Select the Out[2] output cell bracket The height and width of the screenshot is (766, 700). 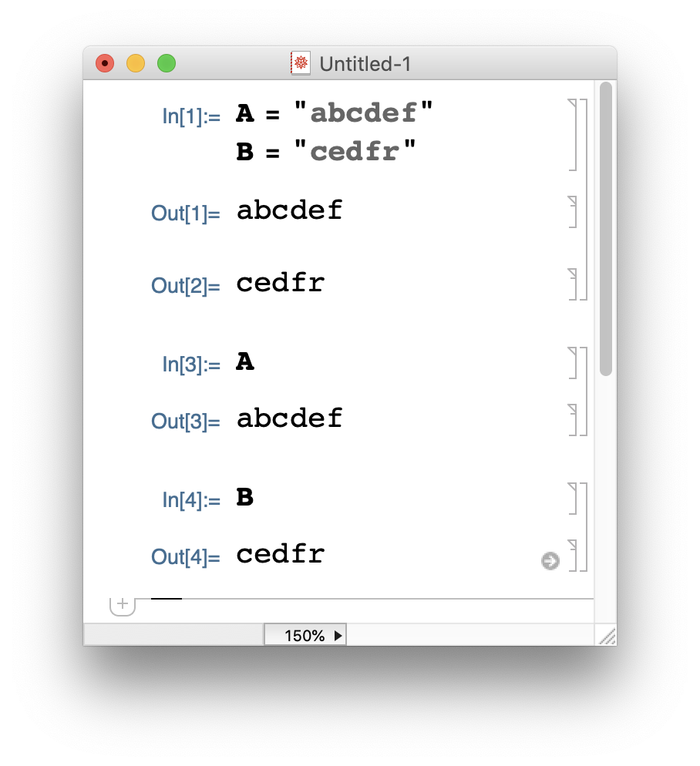(573, 284)
